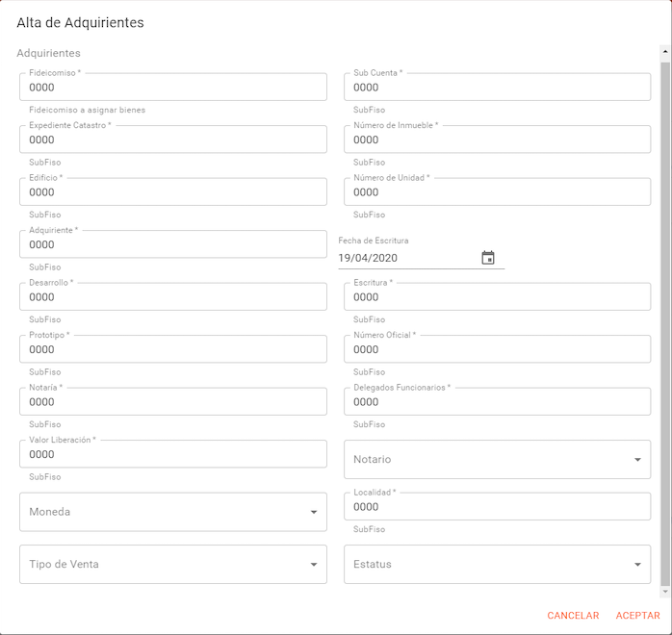The height and width of the screenshot is (635, 672).
Task: Open the Fecha de Escritura calendar picker
Action: click(488, 258)
